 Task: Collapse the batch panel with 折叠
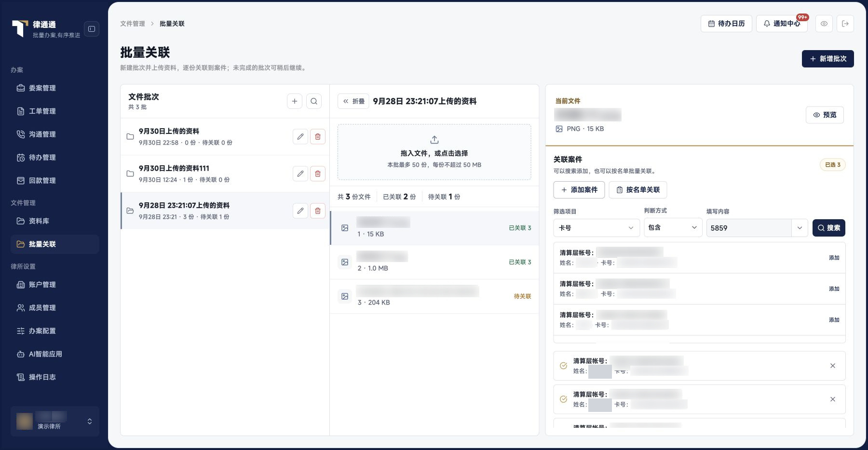click(x=353, y=101)
